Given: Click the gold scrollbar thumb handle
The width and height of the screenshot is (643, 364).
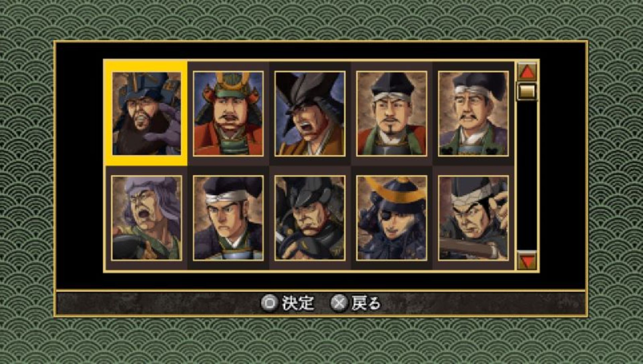Looking at the screenshot, I should coord(527,91).
